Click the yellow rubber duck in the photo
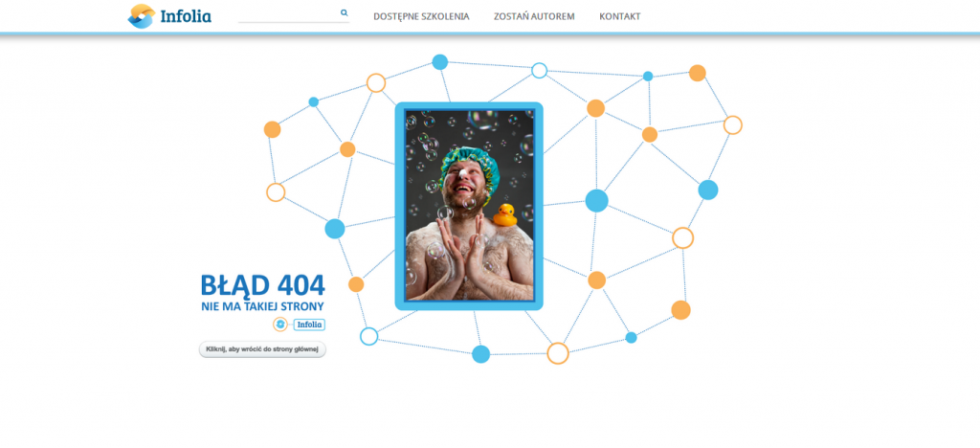 505,215
